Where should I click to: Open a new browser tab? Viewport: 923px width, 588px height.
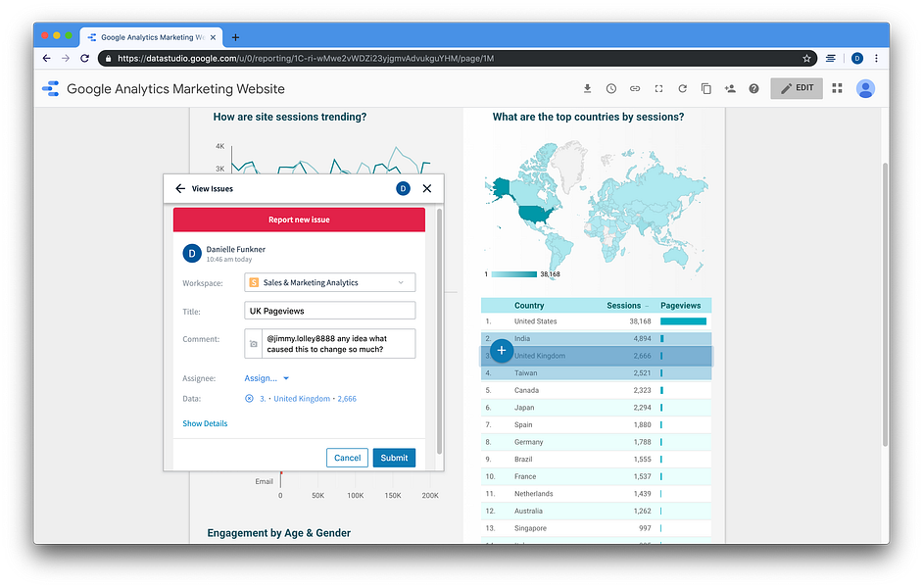coord(235,37)
